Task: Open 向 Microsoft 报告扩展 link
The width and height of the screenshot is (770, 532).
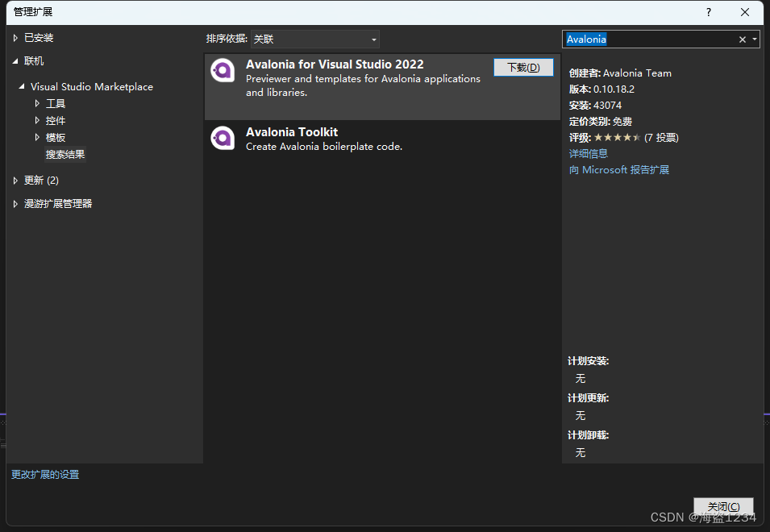Action: pyautogui.click(x=618, y=170)
